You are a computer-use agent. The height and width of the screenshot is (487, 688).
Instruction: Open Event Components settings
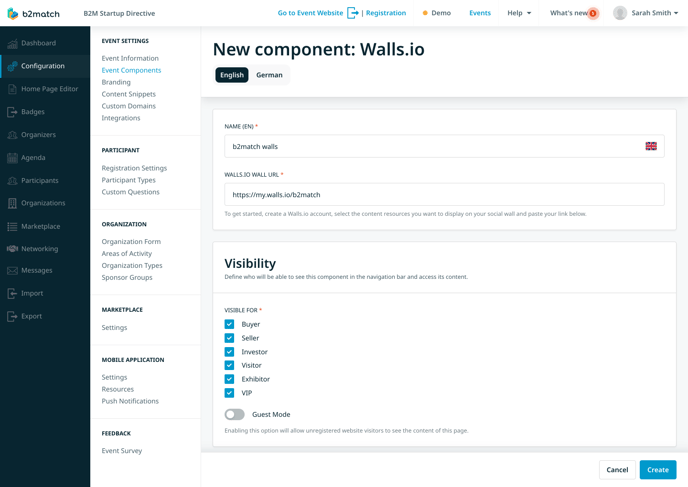[x=131, y=70]
